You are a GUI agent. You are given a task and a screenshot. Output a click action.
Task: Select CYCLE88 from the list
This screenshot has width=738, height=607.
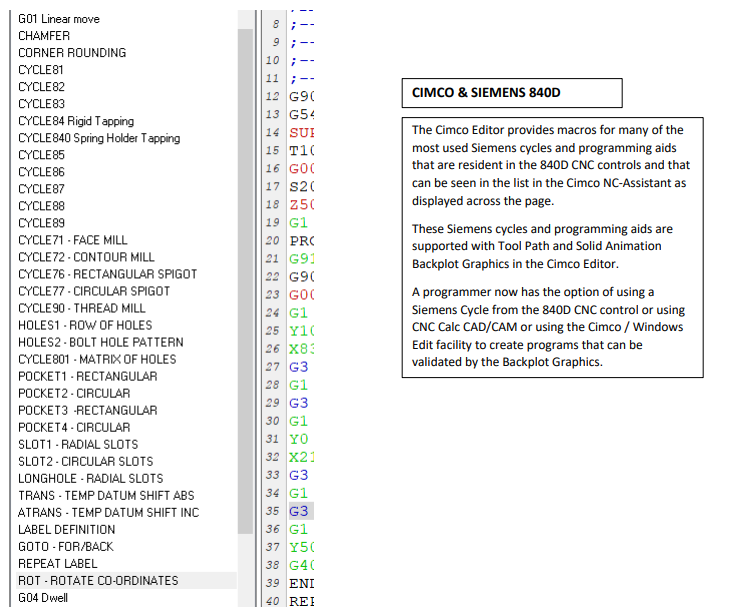(x=41, y=206)
